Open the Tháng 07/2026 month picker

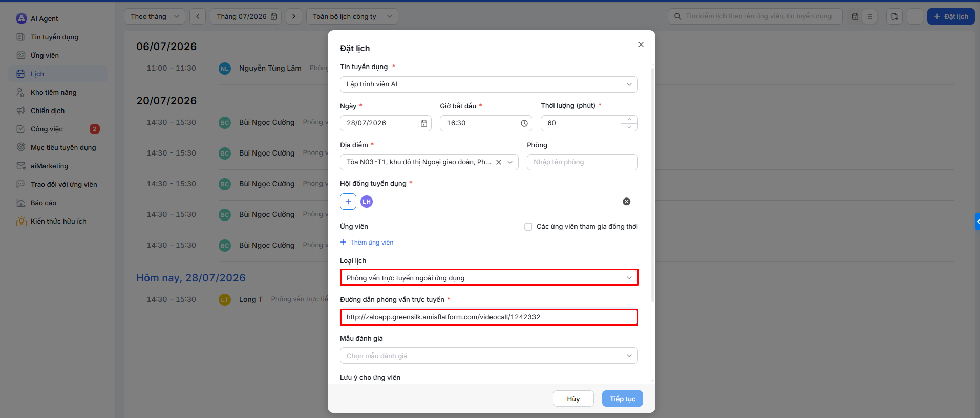coord(246,16)
